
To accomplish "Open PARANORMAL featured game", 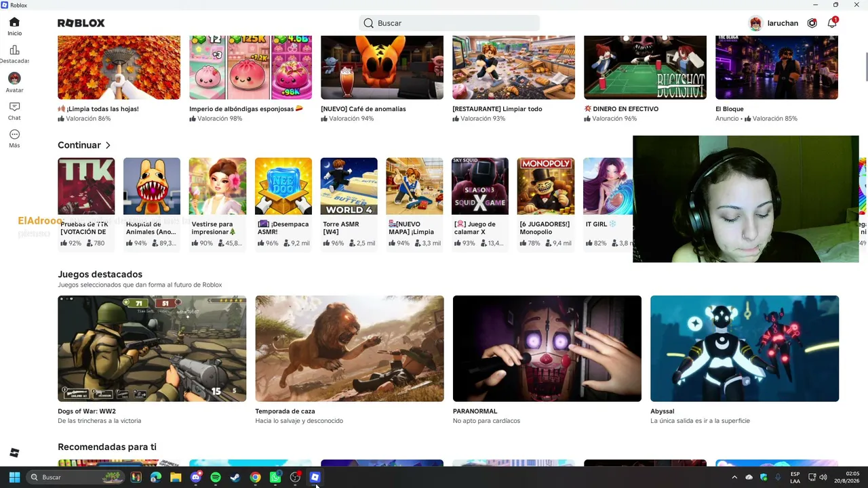I will click(547, 348).
